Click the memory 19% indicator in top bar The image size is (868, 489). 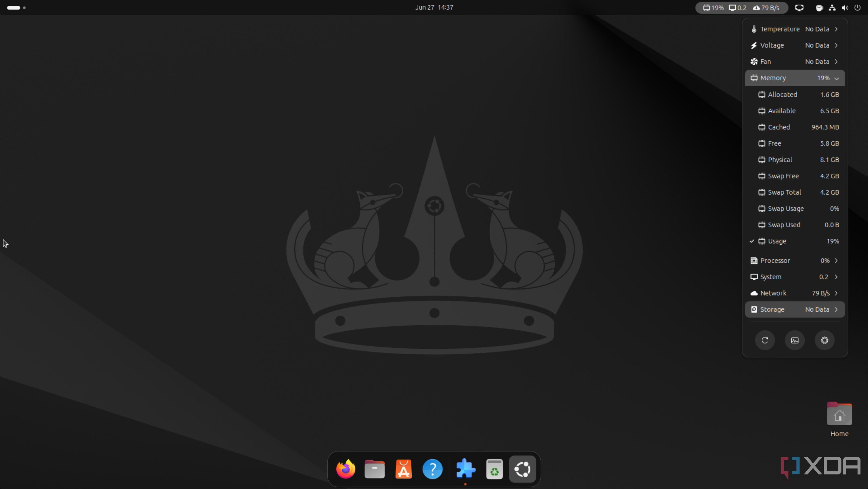click(x=713, y=7)
